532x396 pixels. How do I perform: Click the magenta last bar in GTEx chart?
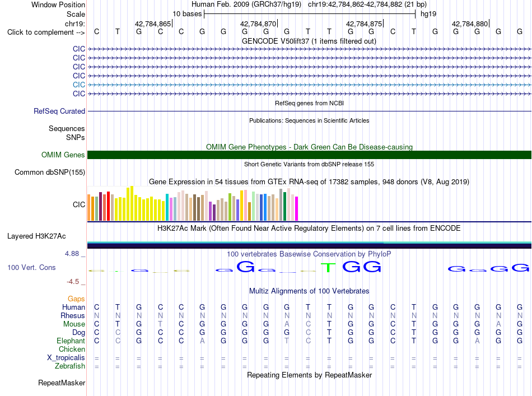[296, 209]
